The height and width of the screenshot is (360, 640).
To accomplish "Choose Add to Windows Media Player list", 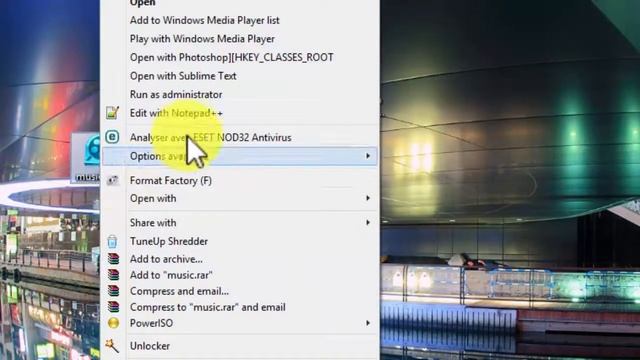I will (x=204, y=20).
